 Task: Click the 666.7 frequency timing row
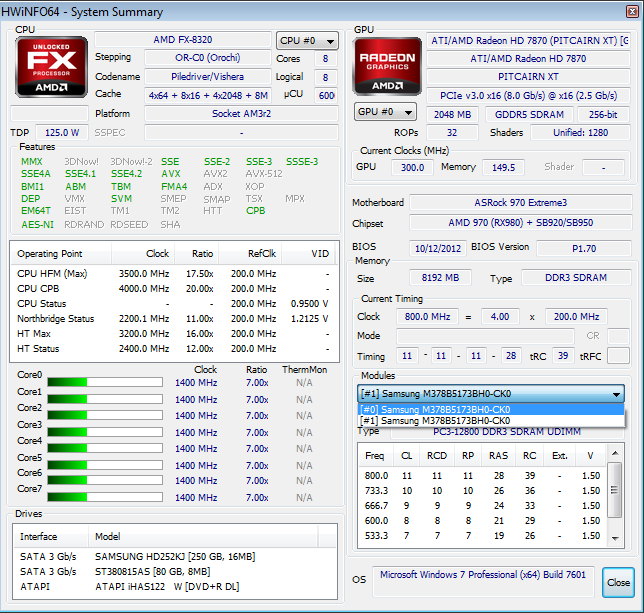483,506
